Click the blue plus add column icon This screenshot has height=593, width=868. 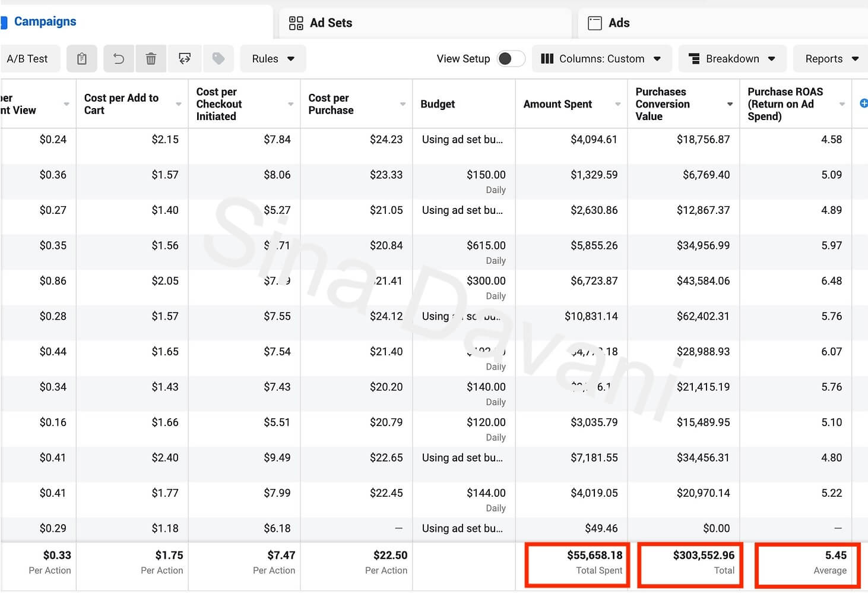coord(864,104)
